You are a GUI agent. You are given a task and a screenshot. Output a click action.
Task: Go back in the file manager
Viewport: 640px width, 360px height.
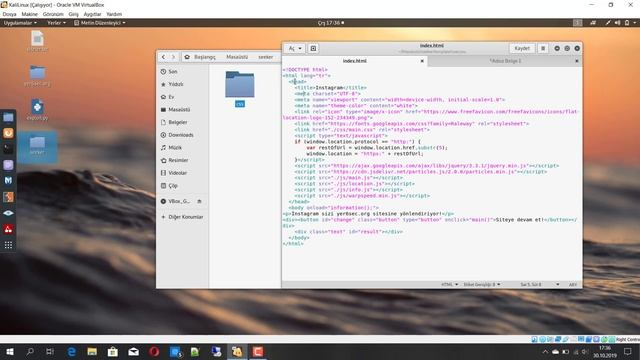(x=163, y=57)
